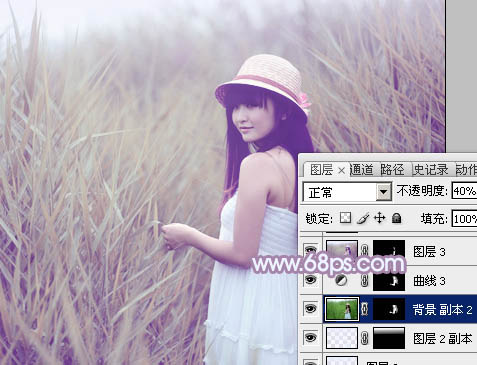The image size is (477, 365).
Task: Switch to the 通道 (Channels) tab
Action: click(x=361, y=170)
